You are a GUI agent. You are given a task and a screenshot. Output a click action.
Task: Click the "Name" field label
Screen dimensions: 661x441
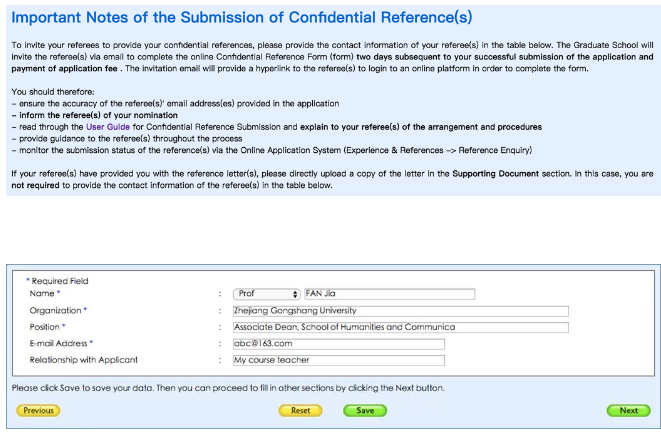tap(44, 294)
